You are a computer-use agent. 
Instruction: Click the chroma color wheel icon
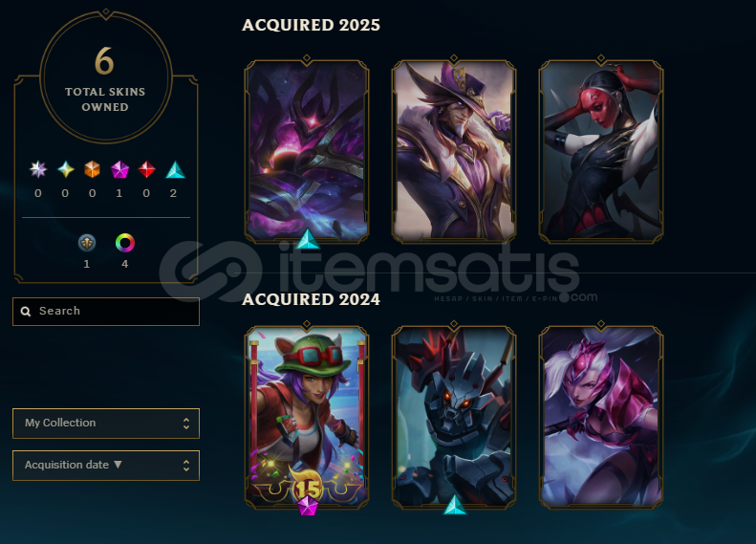point(125,243)
